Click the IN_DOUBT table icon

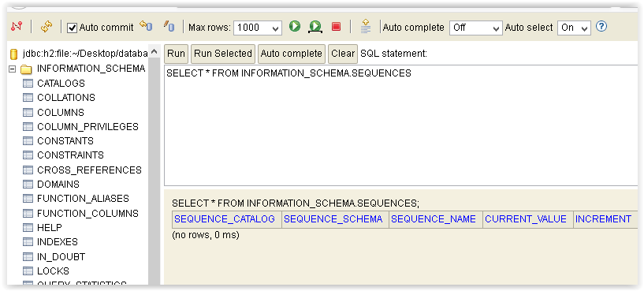click(28, 257)
